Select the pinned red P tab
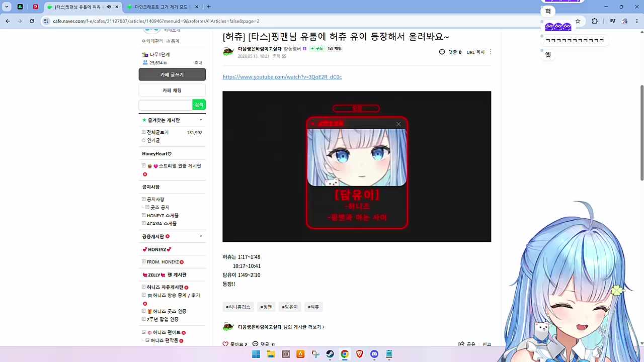This screenshot has width=644, height=362. (36, 7)
